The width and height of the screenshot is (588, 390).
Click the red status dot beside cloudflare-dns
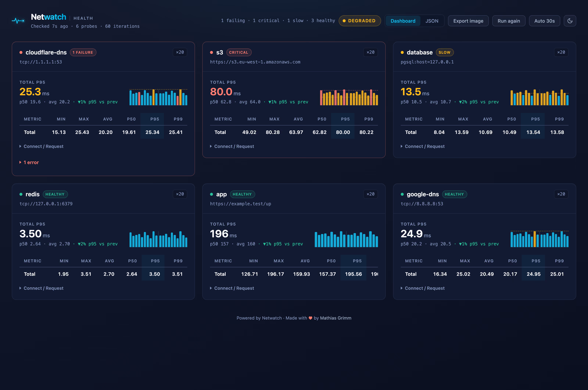click(21, 52)
